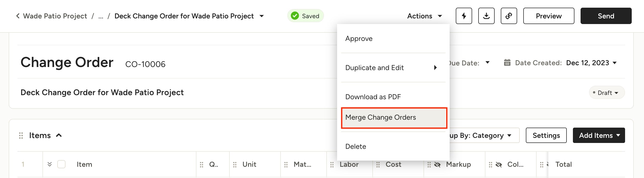The image size is (644, 178).
Task: Expand the Add Items dropdown
Action: click(598, 135)
